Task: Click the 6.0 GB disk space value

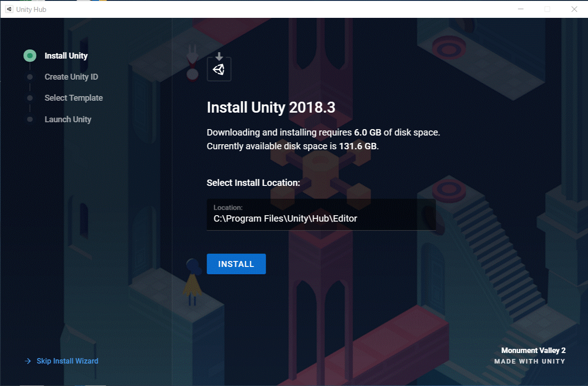Action: [x=368, y=133]
